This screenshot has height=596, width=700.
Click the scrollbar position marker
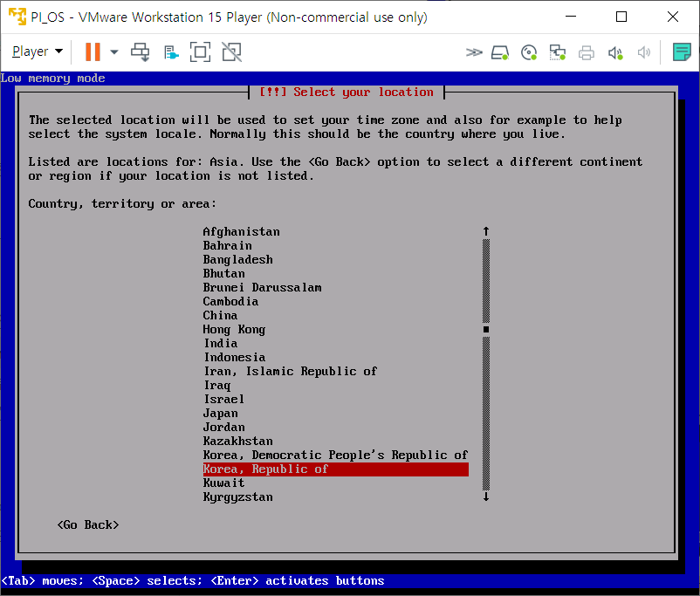pyautogui.click(x=486, y=329)
